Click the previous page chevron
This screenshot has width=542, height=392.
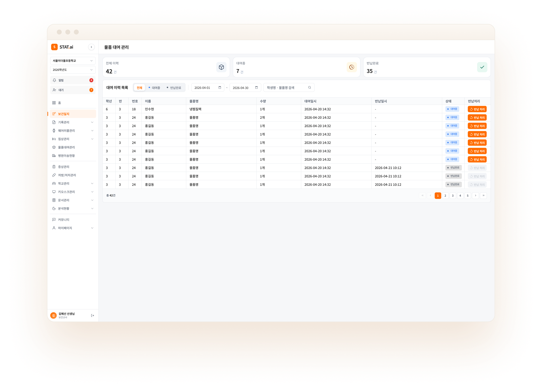pos(430,196)
